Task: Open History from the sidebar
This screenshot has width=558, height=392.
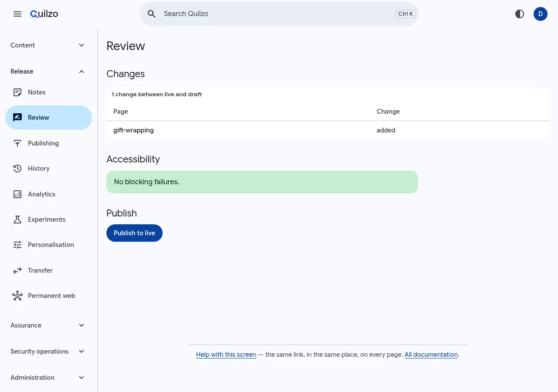Action: click(x=48, y=169)
